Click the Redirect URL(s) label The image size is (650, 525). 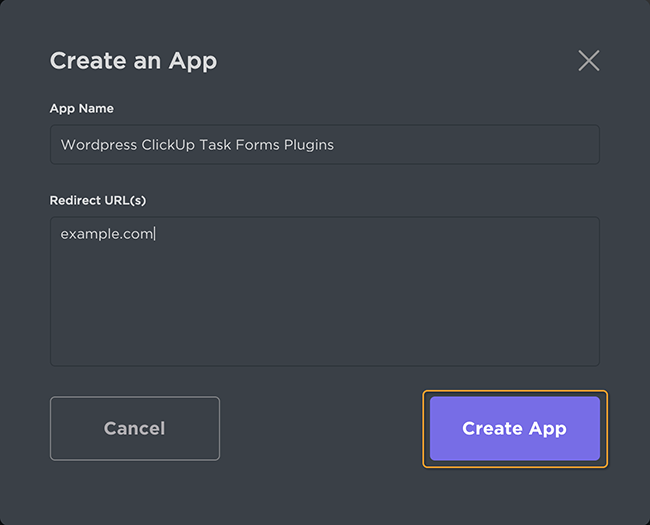click(98, 200)
